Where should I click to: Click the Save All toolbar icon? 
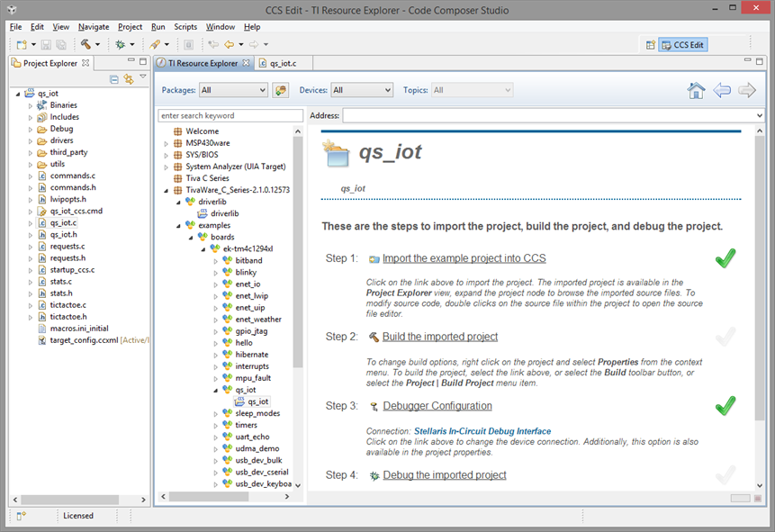pos(61,45)
